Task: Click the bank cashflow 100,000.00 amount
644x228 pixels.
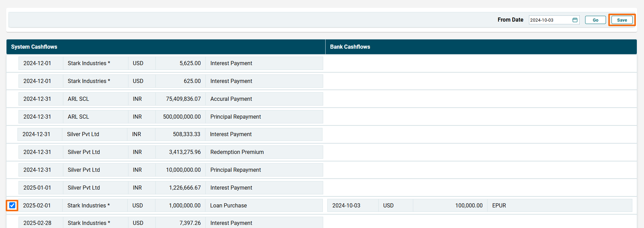Action: click(468, 206)
